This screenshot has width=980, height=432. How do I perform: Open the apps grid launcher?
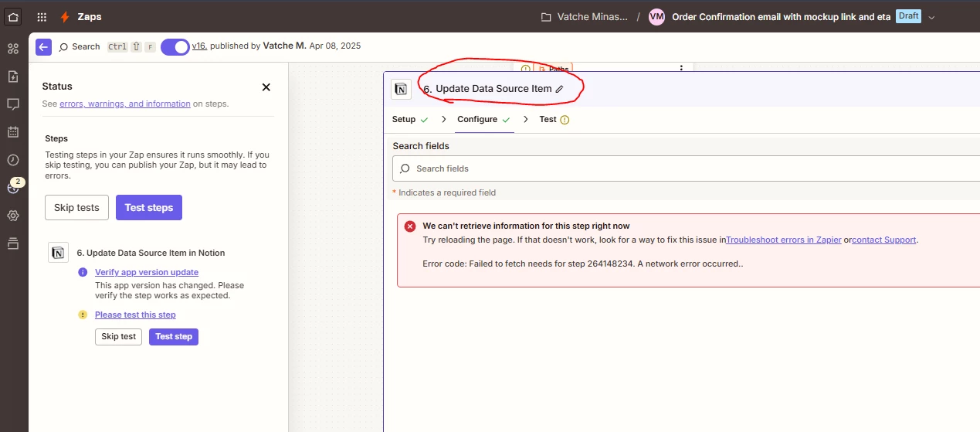point(42,17)
